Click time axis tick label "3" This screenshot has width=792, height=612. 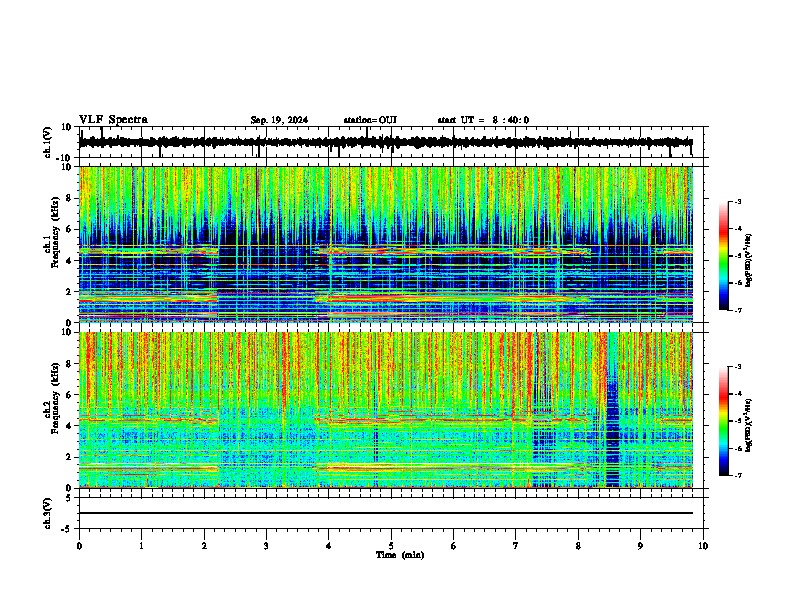pos(266,546)
